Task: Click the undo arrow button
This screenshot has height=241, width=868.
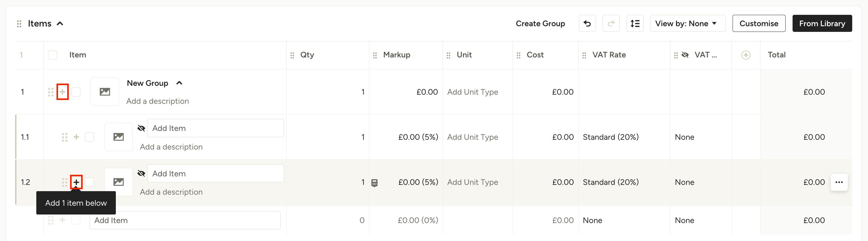Action: pos(587,24)
